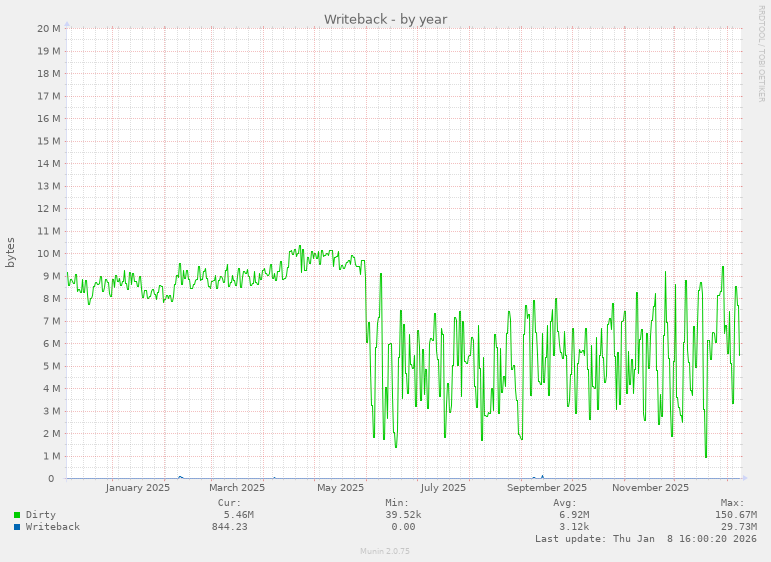This screenshot has width=771, height=562.
Task: Click the 20 M y-axis tick label
Action: point(49,28)
